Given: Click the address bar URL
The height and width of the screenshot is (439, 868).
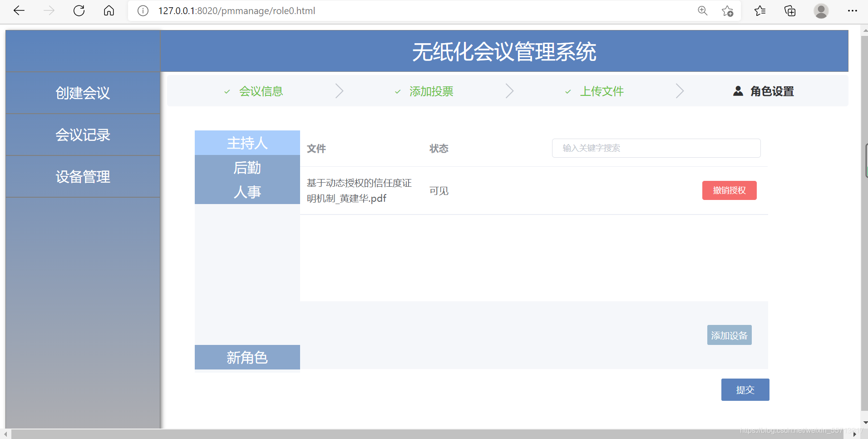Looking at the screenshot, I should click(237, 10).
